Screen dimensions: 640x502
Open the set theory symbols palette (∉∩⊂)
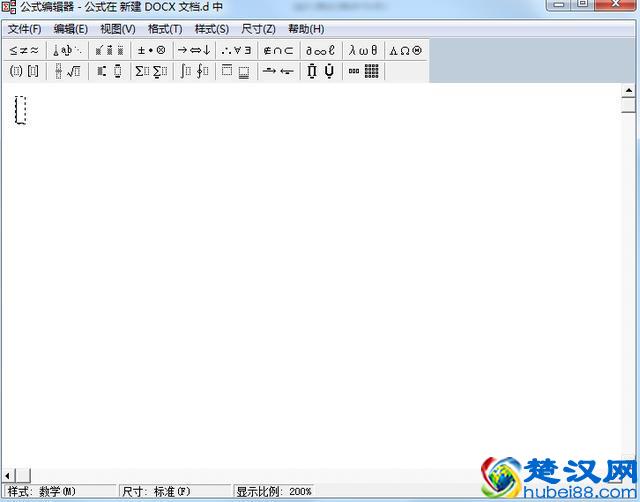click(279, 51)
